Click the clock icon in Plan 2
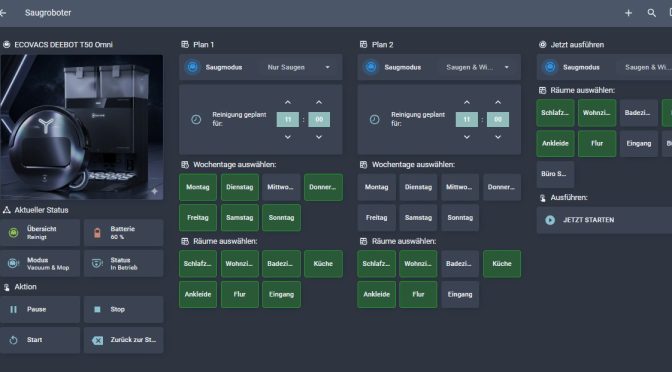672x372 pixels. 375,119
